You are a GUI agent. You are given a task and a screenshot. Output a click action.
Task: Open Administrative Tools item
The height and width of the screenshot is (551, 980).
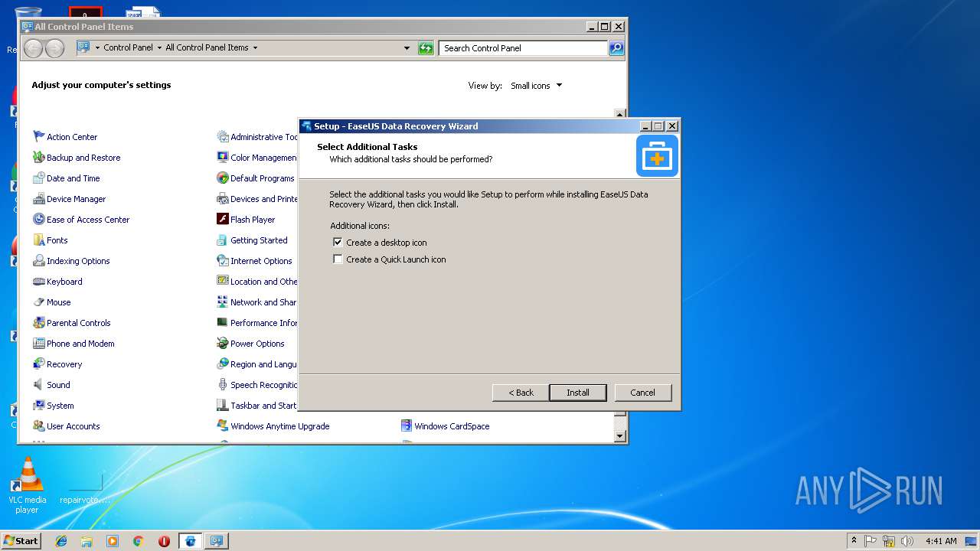256,137
